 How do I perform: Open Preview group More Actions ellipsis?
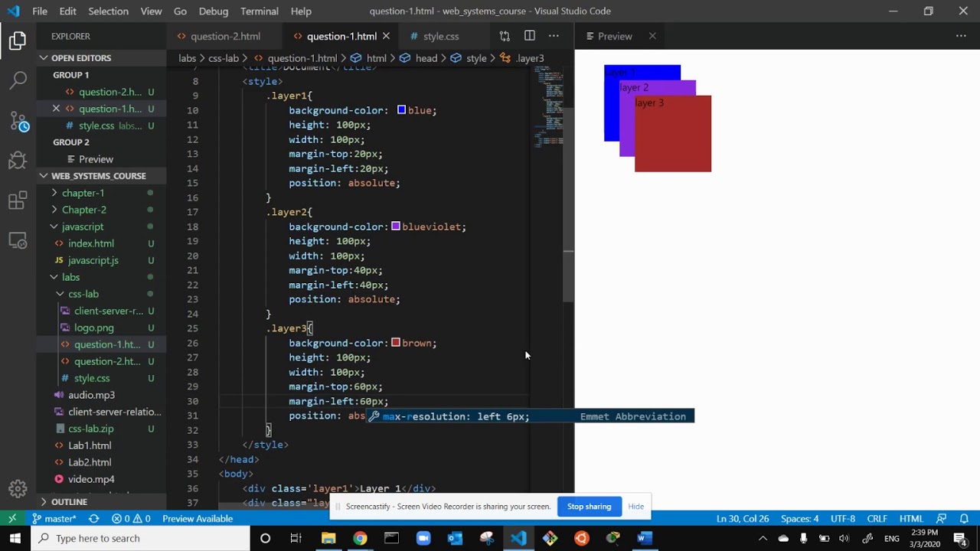[961, 36]
